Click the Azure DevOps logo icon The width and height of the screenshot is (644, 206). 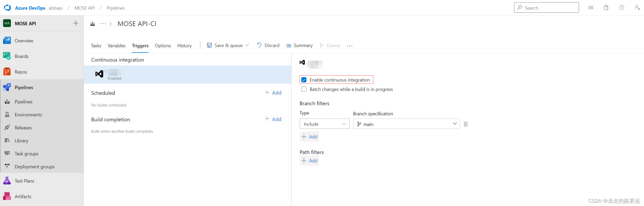tap(7, 8)
